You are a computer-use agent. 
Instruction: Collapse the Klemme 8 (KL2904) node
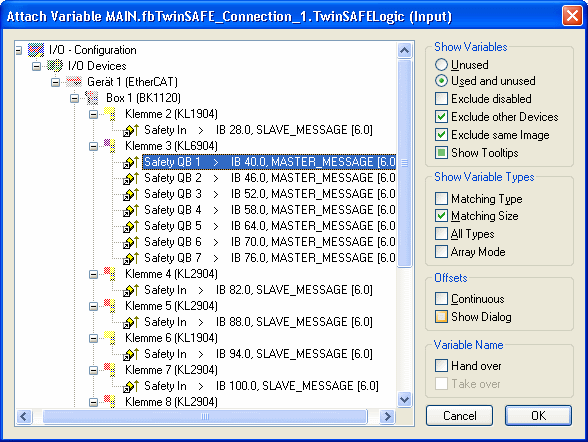point(93,402)
